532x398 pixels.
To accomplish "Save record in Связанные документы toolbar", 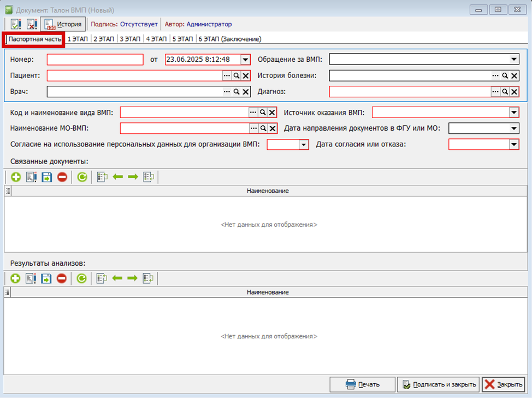I will [47, 177].
